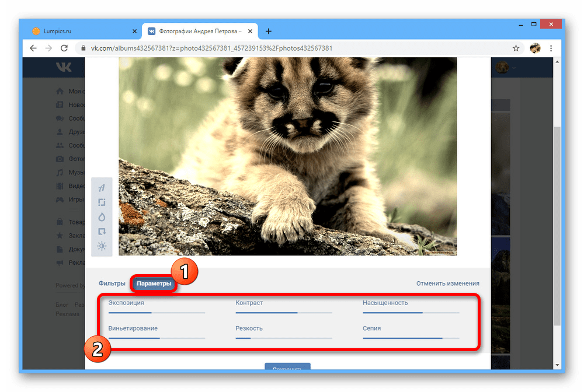Click scrollbar up arrow
This screenshot has height=392, width=584.
pyautogui.click(x=557, y=61)
